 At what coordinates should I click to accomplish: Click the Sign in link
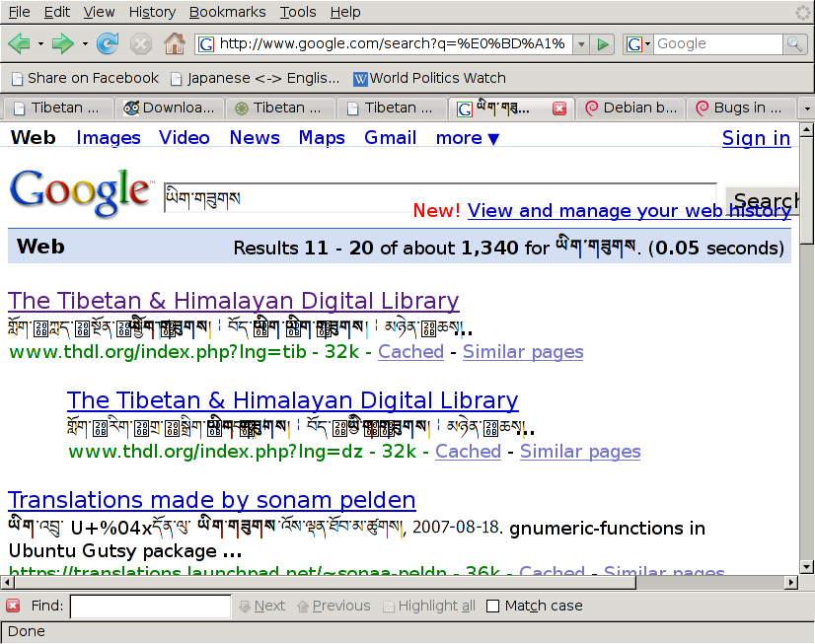(x=756, y=139)
